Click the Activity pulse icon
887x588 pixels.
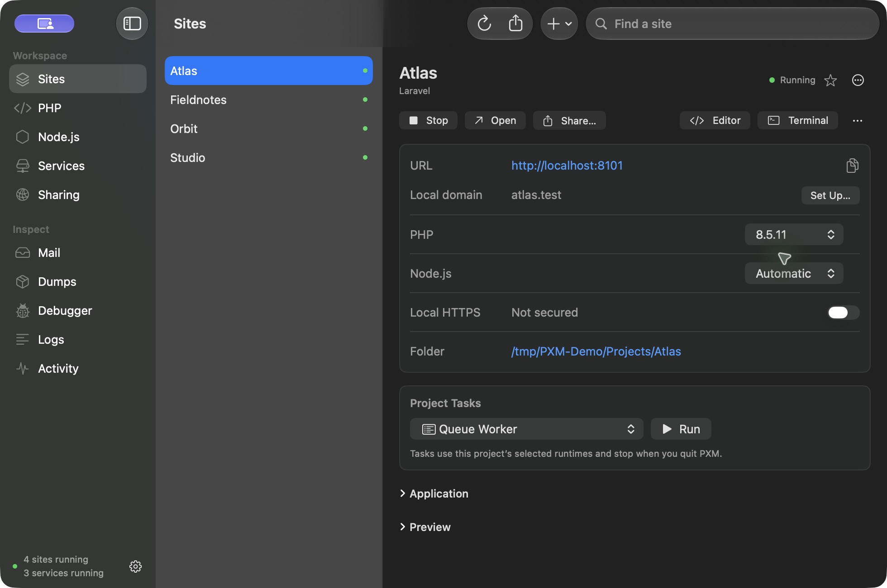click(23, 368)
